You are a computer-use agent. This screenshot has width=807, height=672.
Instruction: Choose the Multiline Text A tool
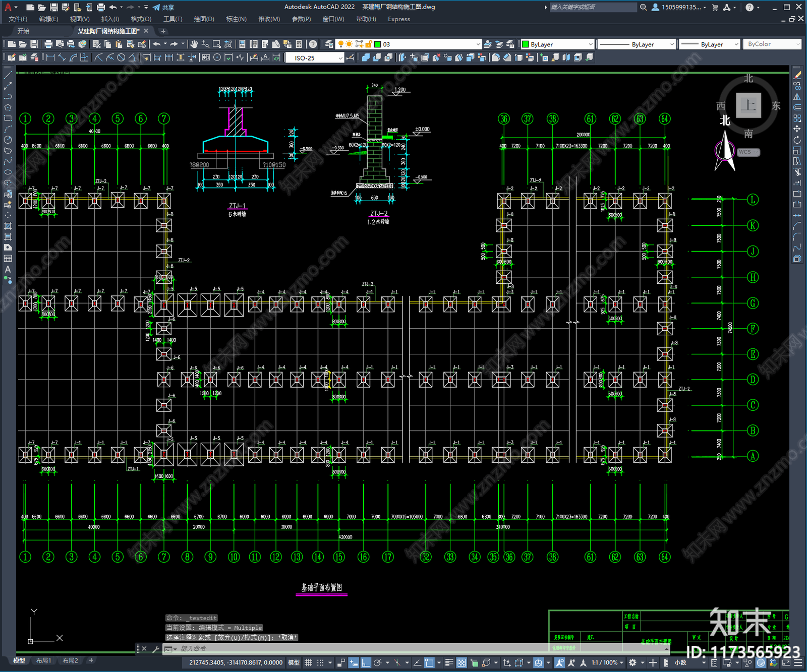pos(8,269)
